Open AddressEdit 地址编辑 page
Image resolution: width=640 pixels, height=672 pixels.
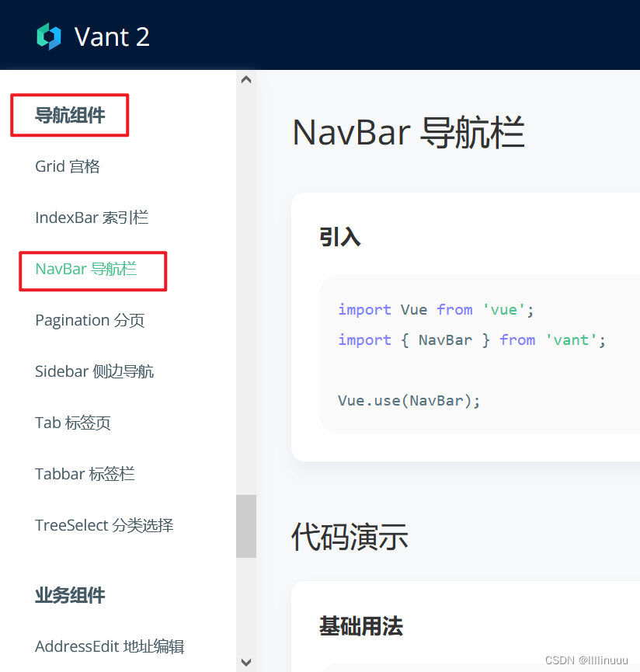click(110, 646)
